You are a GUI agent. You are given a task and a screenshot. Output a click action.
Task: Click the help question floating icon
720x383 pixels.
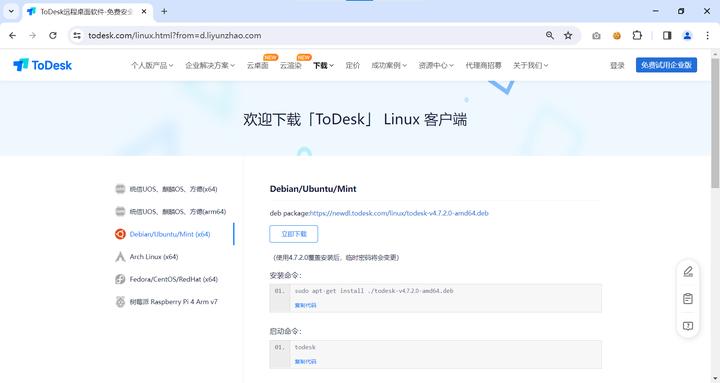(x=688, y=326)
